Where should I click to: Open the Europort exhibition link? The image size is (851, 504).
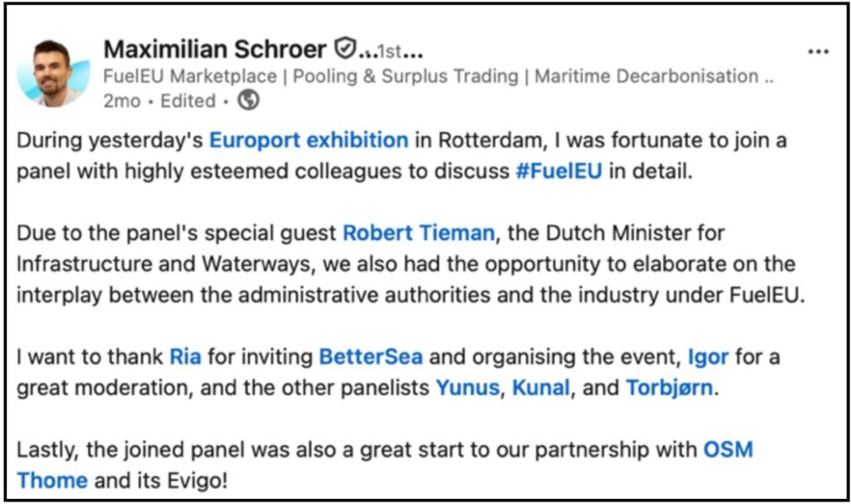308,140
